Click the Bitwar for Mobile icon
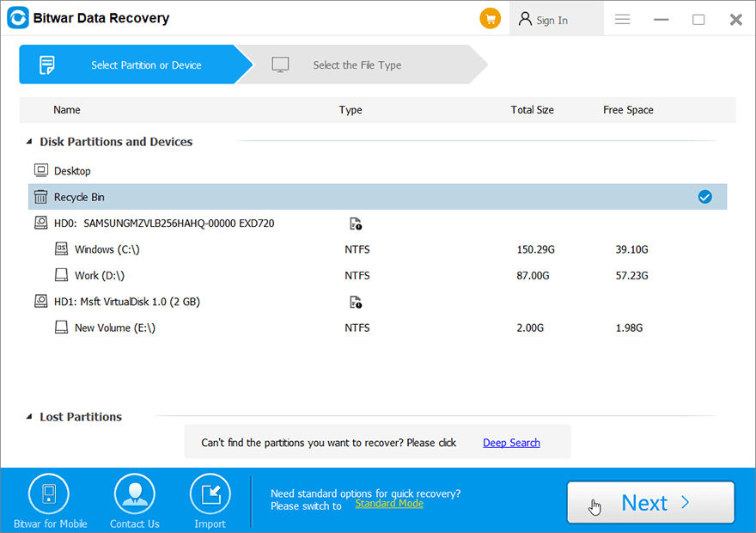The image size is (756, 533). [x=49, y=493]
